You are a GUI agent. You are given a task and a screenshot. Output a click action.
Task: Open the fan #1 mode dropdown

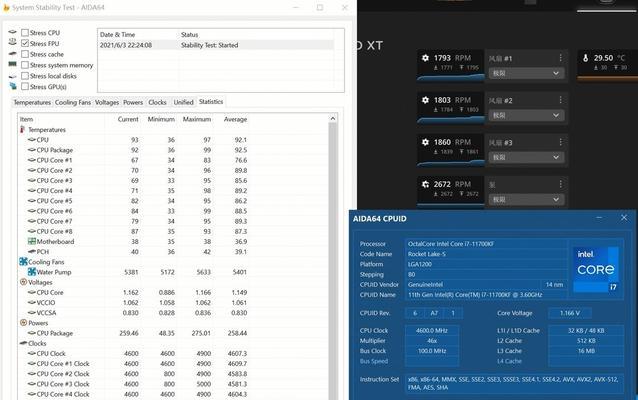526,73
